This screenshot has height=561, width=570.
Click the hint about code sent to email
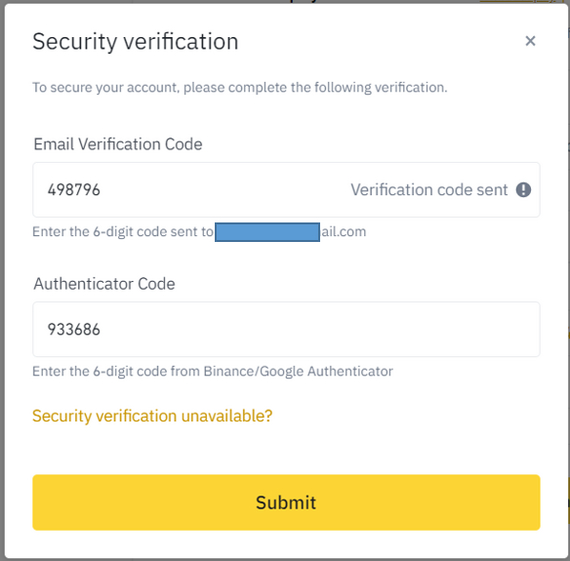[199, 232]
